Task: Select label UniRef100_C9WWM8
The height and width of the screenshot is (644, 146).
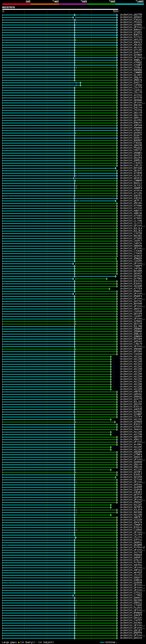Action: coord(131,72)
